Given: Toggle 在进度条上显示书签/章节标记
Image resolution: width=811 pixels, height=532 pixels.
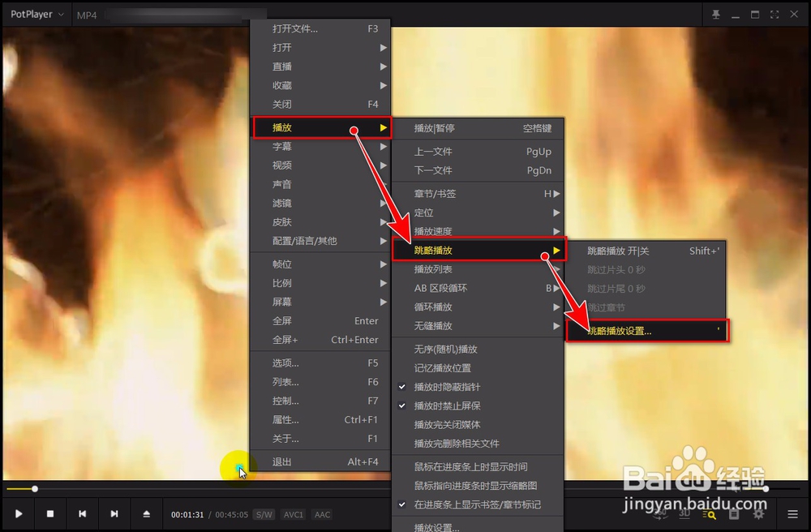Looking at the screenshot, I should (x=478, y=504).
